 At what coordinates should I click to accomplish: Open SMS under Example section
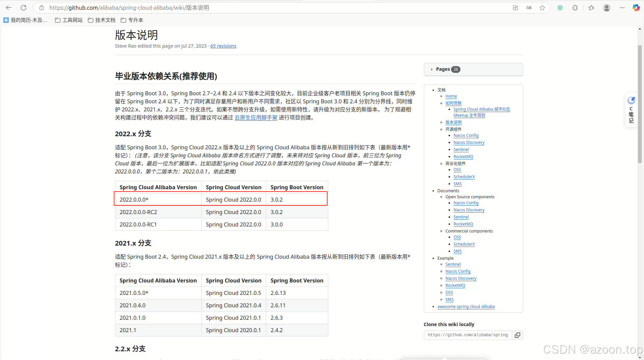pyautogui.click(x=449, y=300)
